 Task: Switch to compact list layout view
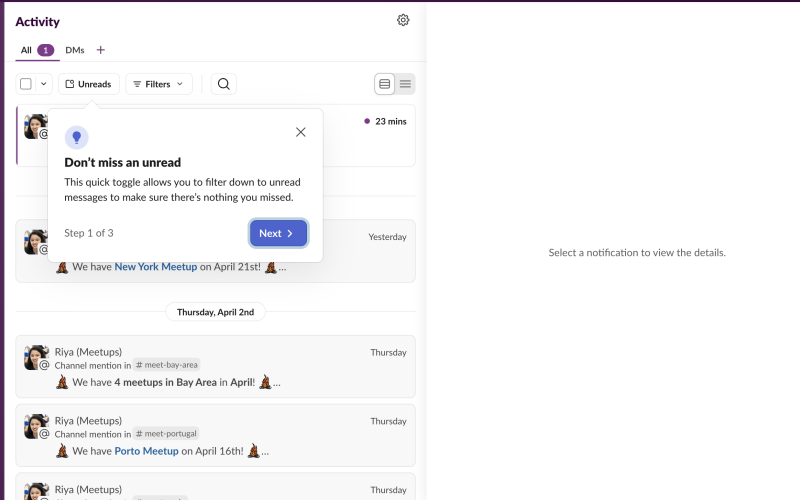point(405,84)
